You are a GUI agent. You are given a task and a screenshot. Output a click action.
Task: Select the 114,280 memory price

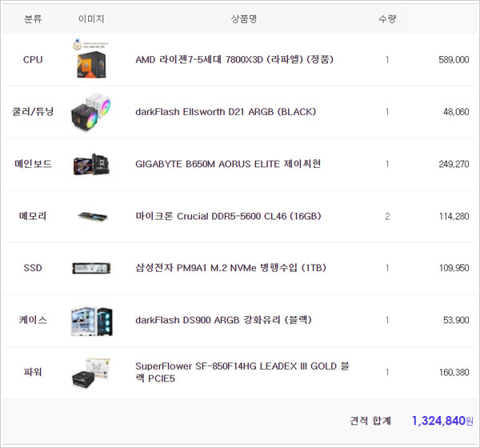tap(454, 217)
